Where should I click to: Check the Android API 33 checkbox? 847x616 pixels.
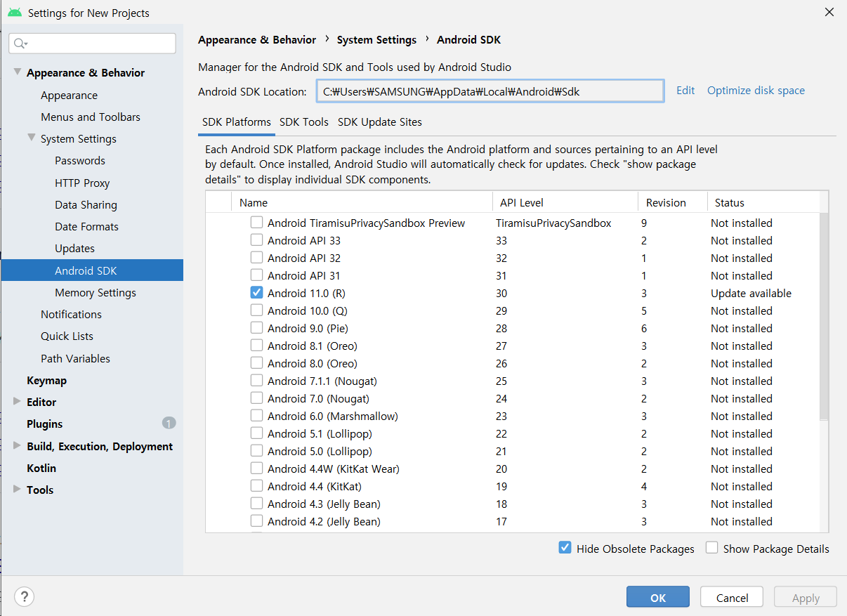[257, 240]
